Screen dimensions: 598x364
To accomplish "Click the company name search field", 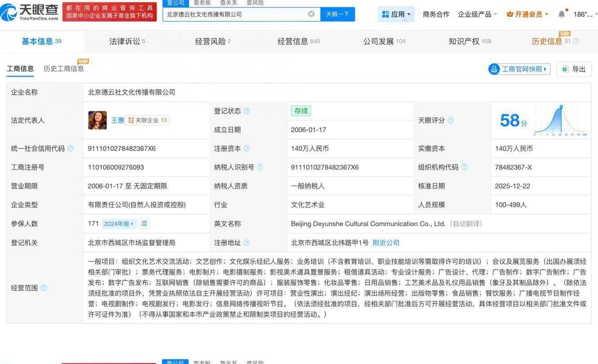I will point(234,14).
